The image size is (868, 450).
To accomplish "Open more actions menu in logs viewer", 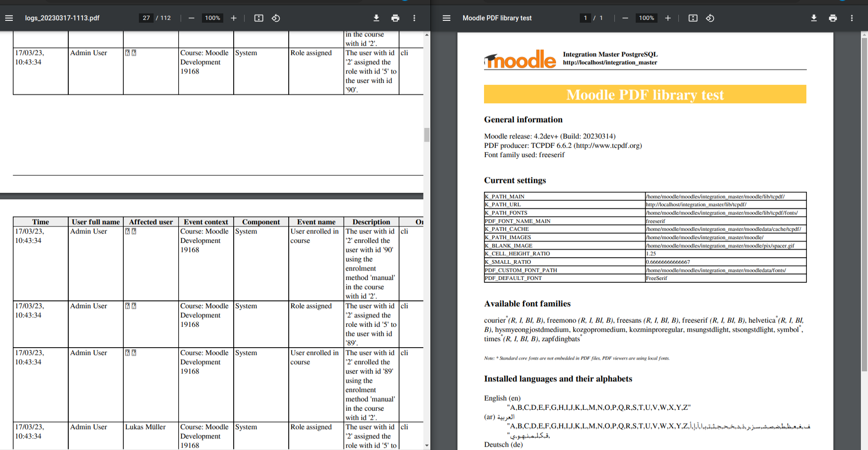I will click(414, 18).
